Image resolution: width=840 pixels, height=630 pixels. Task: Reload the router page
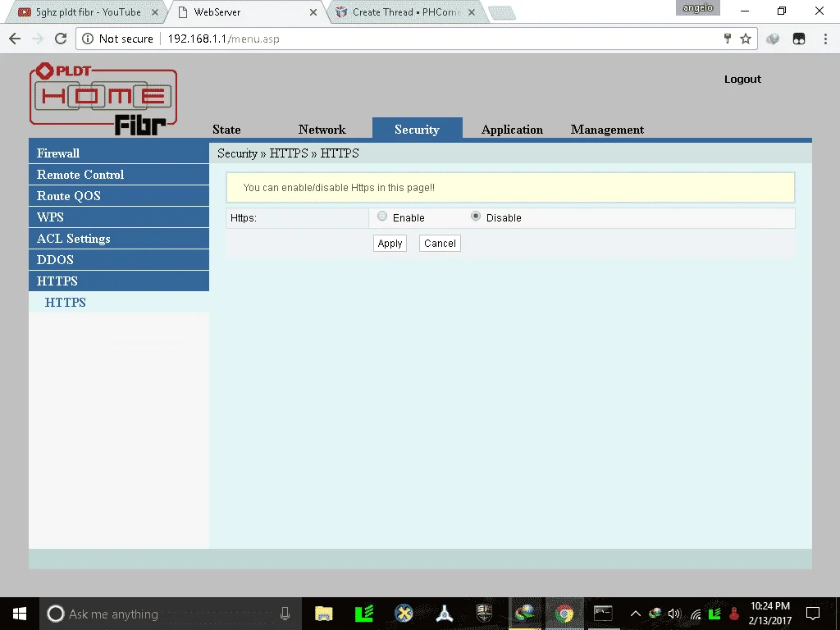(61, 39)
